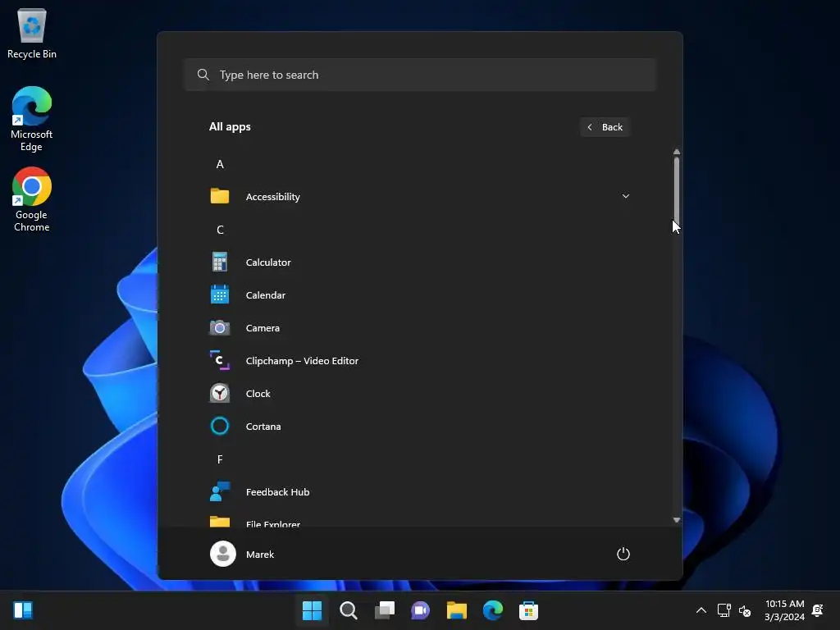
Task: Launch Calendar from the apps list
Action: pos(220,294)
